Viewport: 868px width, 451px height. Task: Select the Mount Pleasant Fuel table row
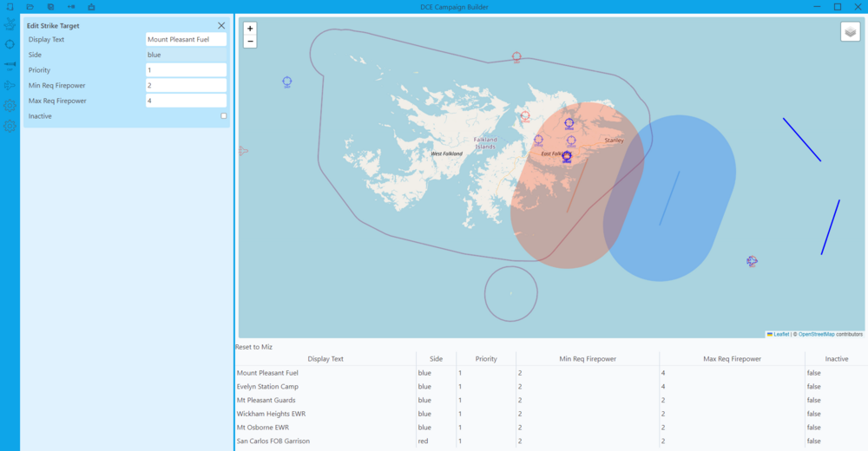(x=551, y=373)
